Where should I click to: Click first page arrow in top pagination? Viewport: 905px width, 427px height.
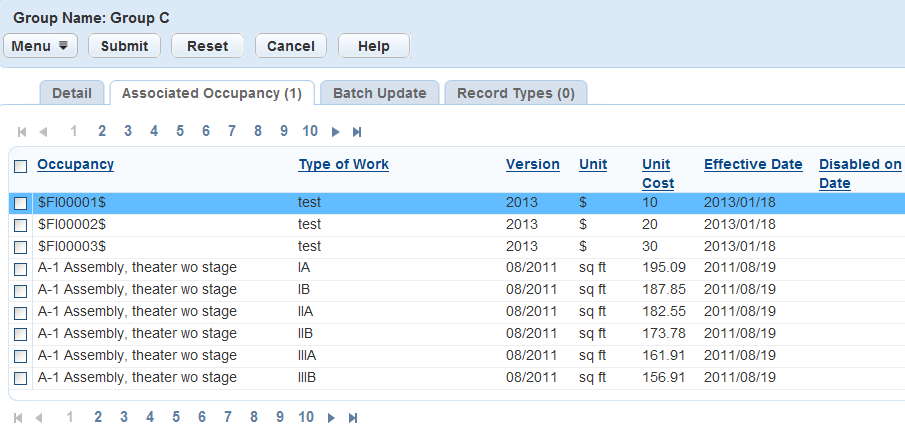[22, 132]
